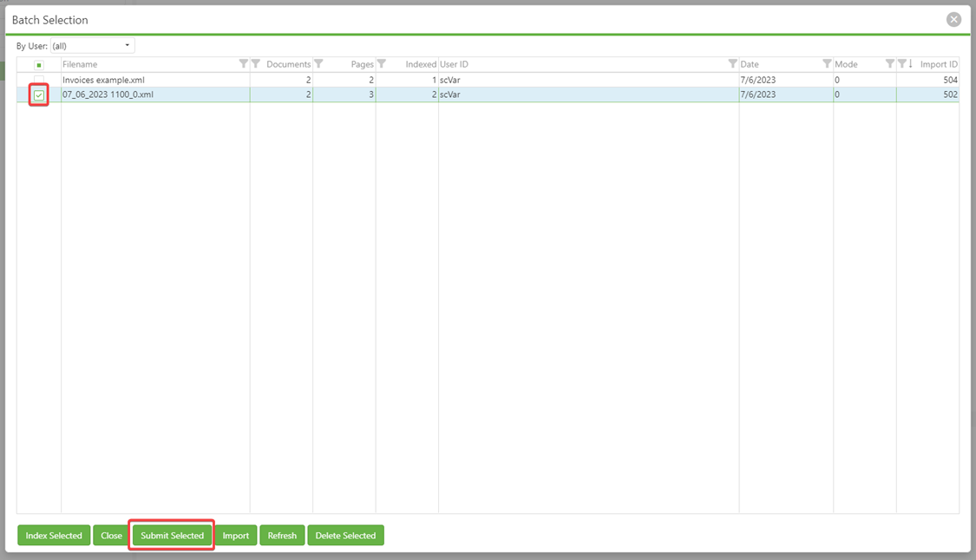Toggle the select-all checkbox in header
Viewport: 976px width, 560px height.
[39, 65]
